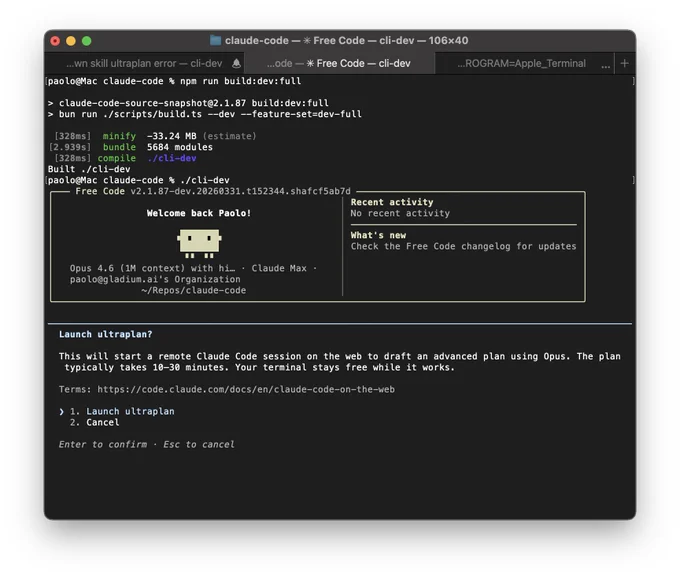Viewport: 680px width, 578px height.
Task: Close the terminal window with red button
Action: (55, 41)
